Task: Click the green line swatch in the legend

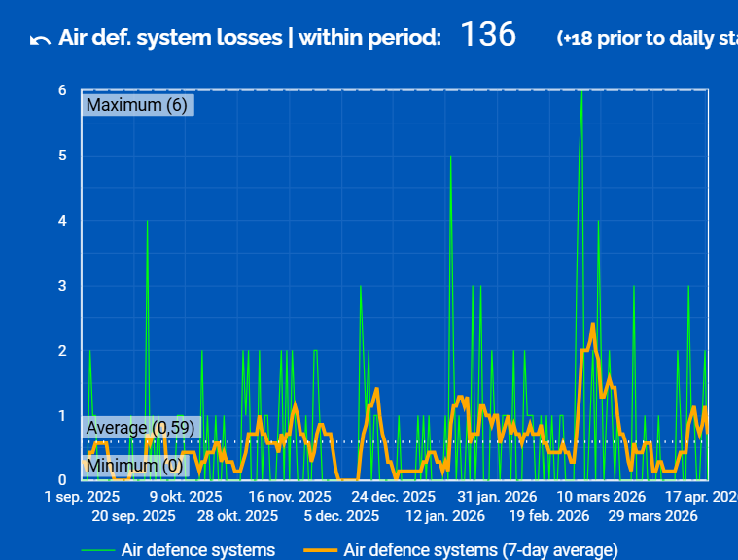Action: point(96,550)
